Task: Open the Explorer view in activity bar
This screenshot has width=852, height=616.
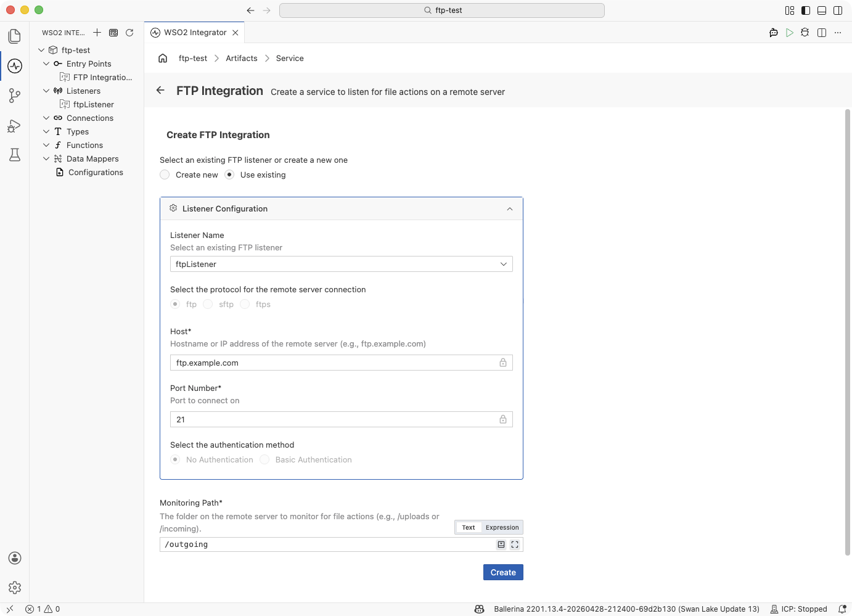Action: (15, 36)
